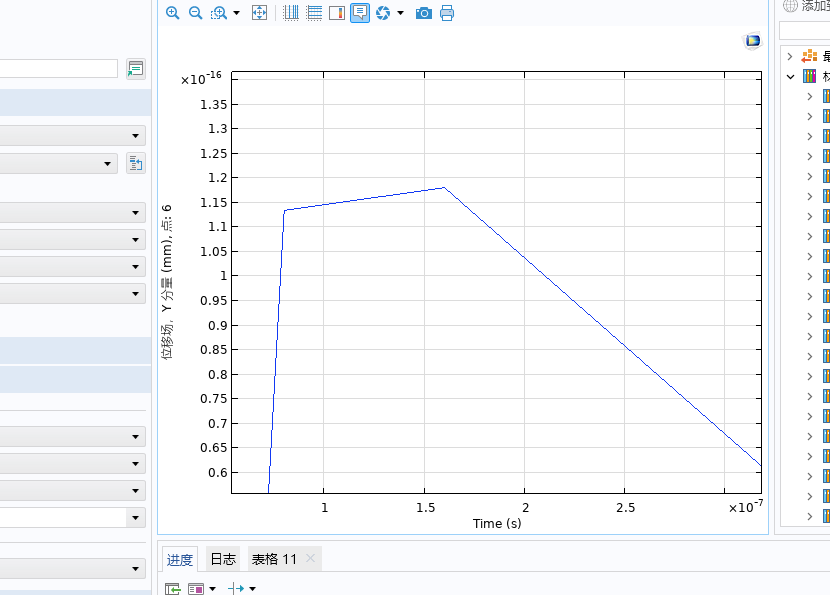
Task: Toggle the legend display button
Action: 337,13
